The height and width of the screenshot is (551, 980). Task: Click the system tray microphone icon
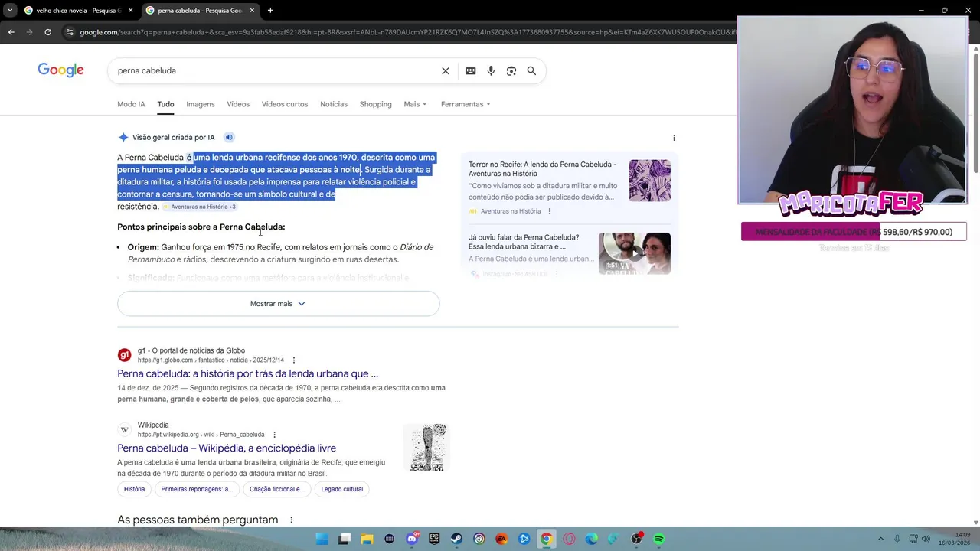[897, 539]
